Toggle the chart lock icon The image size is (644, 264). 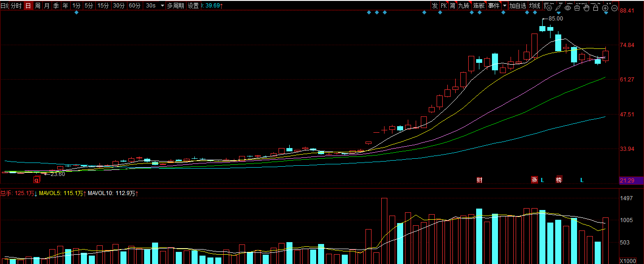coord(596,7)
